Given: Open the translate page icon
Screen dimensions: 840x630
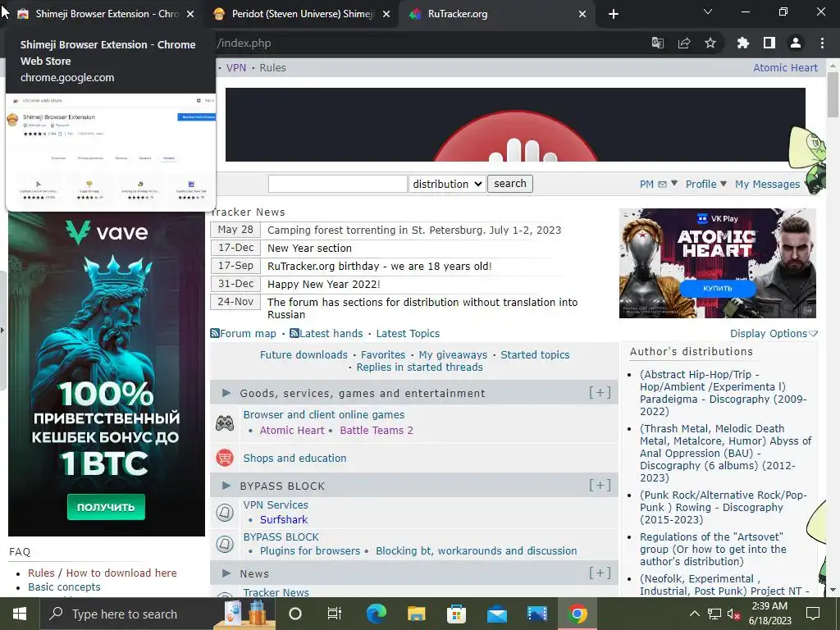Looking at the screenshot, I should coord(657,43).
